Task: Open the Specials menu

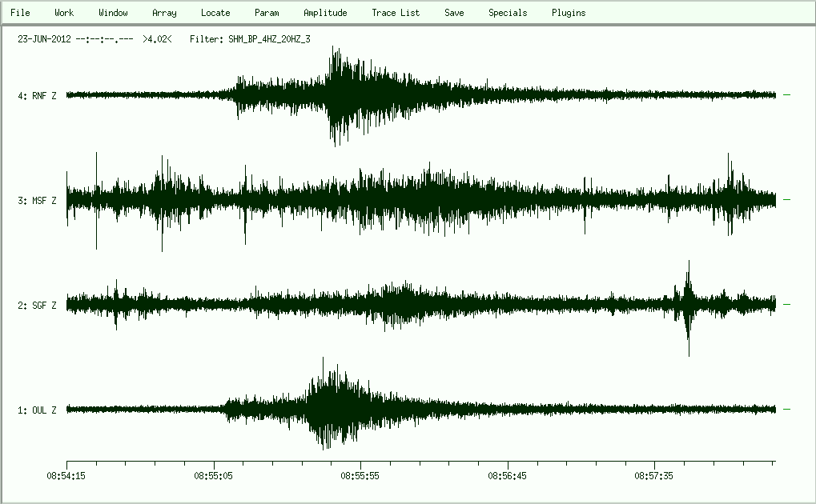Action: click(x=508, y=13)
